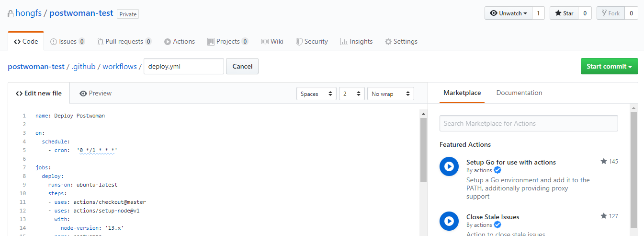
Task: Switch to the Preview tab
Action: click(x=96, y=93)
